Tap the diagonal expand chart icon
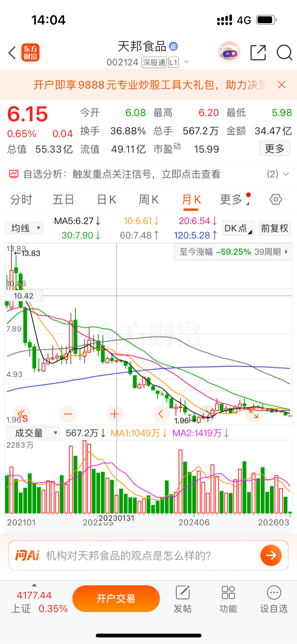 [254, 414]
